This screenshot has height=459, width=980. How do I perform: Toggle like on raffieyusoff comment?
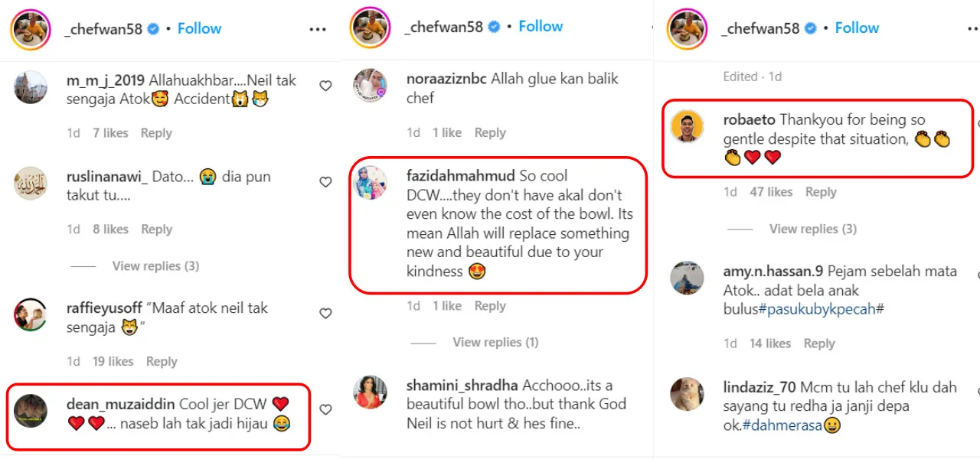(x=325, y=314)
